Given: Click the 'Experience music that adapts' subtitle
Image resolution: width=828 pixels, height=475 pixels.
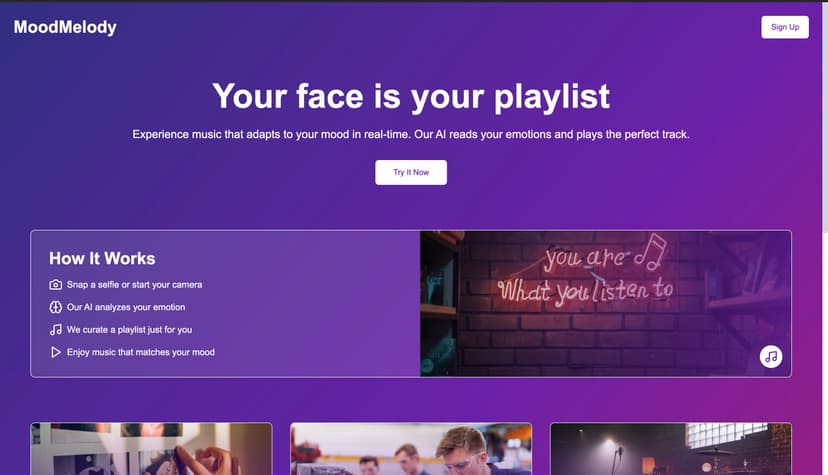Looking at the screenshot, I should coord(411,135).
